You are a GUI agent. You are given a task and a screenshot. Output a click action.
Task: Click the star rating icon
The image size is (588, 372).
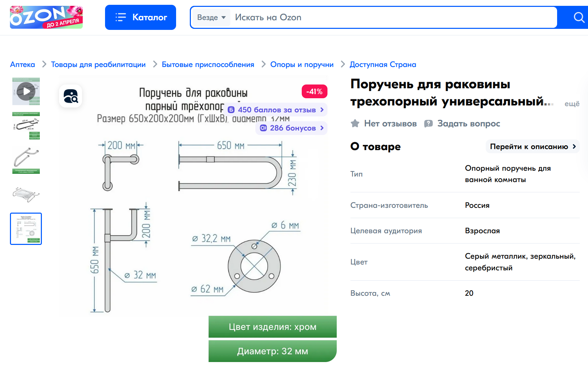(355, 124)
